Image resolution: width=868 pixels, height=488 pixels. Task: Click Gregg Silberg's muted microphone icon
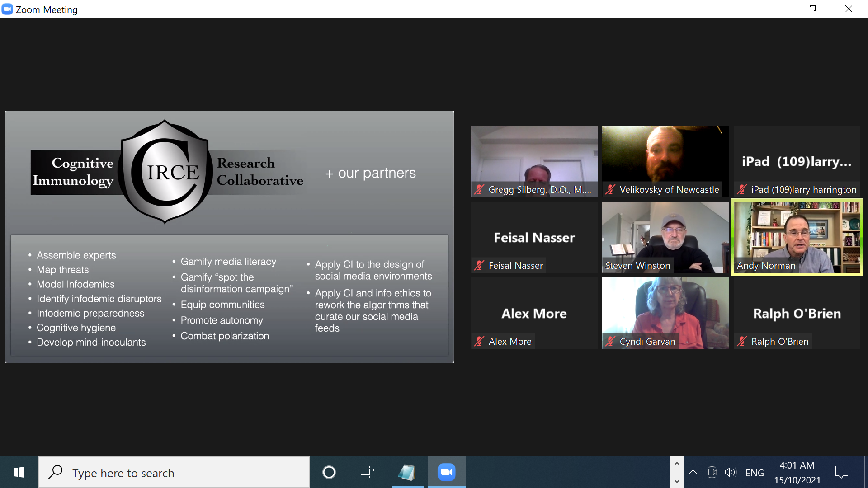click(x=479, y=190)
